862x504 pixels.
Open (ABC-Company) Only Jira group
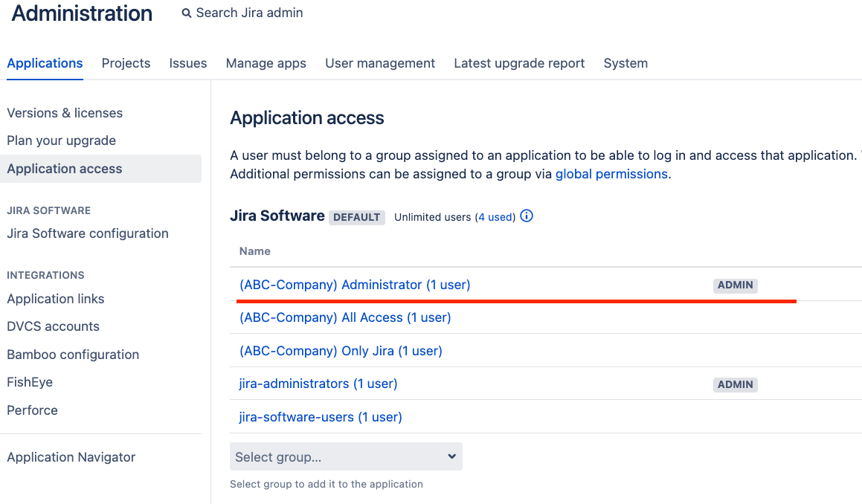click(x=341, y=351)
